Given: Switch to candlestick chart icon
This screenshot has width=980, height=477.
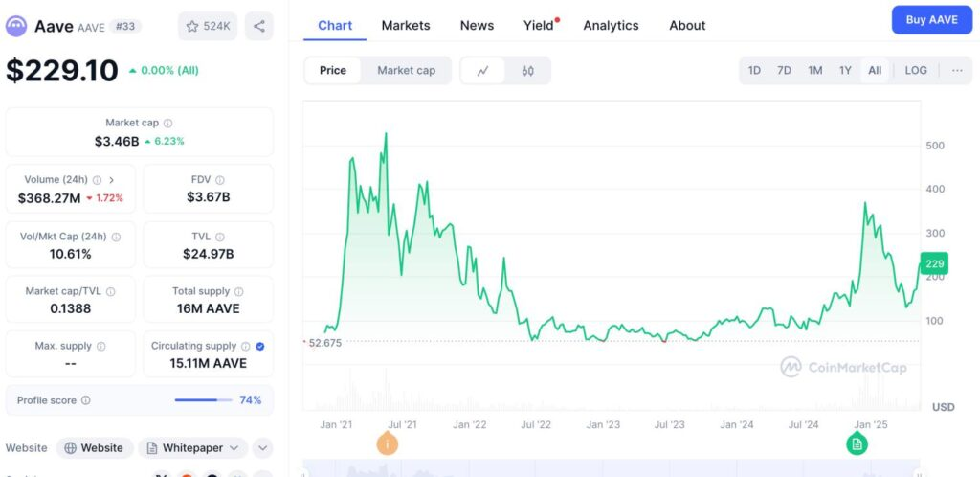Looking at the screenshot, I should point(527,71).
